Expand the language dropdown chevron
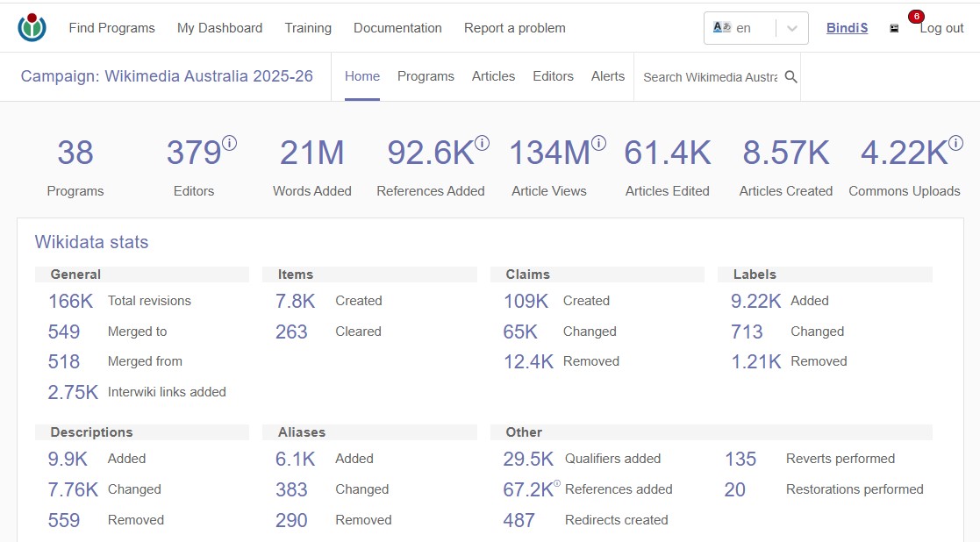 pyautogui.click(x=792, y=28)
